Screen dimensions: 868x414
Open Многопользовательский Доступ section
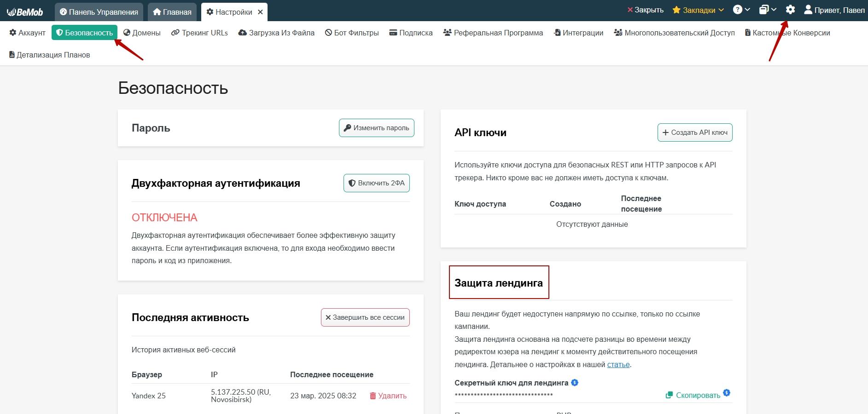point(674,33)
